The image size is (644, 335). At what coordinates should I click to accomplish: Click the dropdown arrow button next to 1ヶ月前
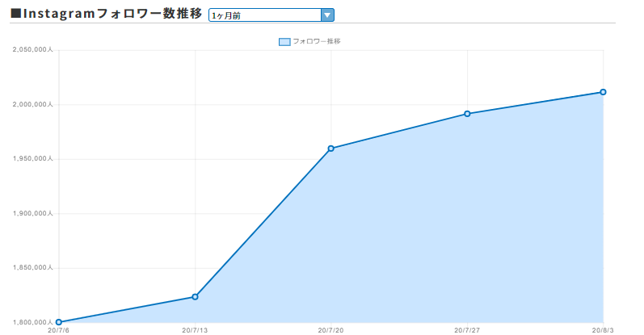[x=327, y=15]
